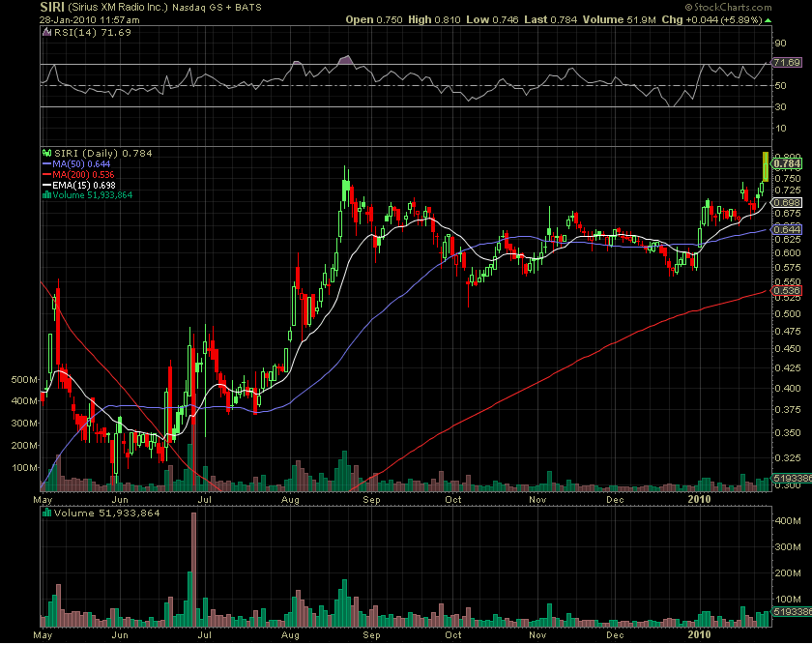Click the volume flag on the price chart's right axis
Image resolution: width=812 pixels, height=645 pixels.
[x=792, y=478]
